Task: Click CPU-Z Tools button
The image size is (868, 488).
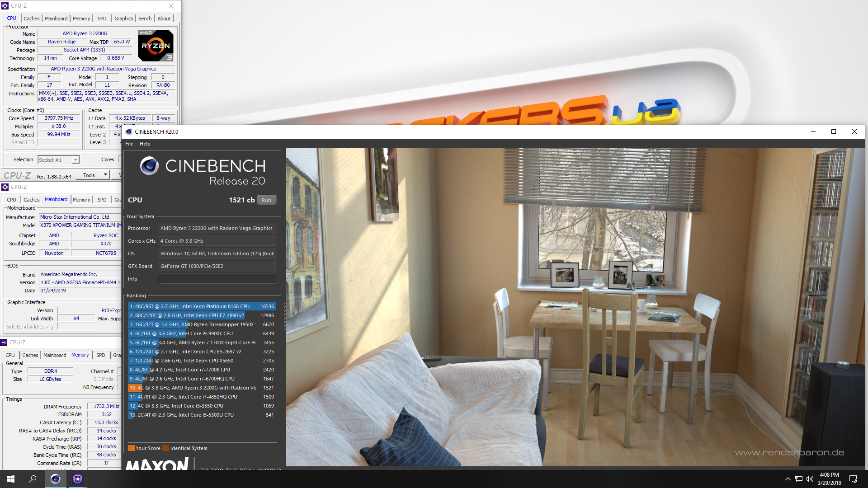Action: tap(89, 175)
